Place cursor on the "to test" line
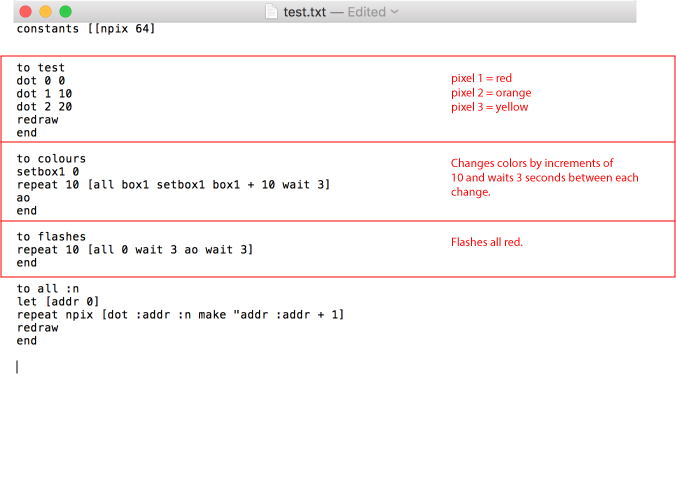Screen dimensions: 676x492 coord(41,68)
